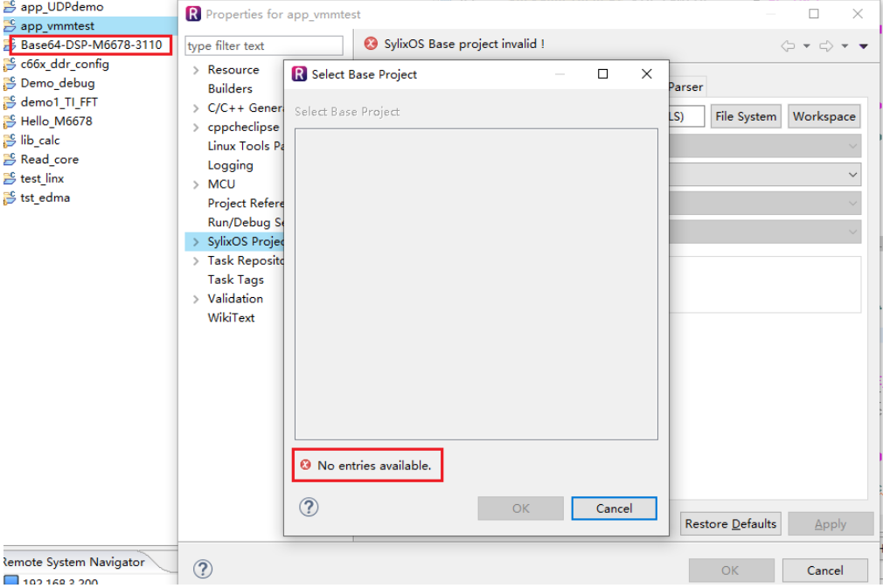Screen dimensions: 883x588
Task: Click the lib_calc project icon
Action: (10, 141)
